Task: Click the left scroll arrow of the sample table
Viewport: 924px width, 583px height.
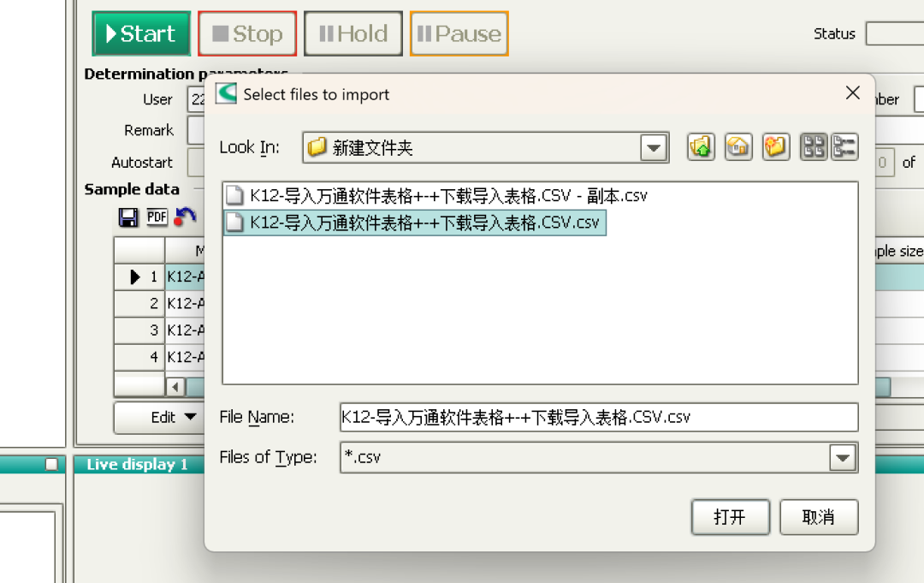Action: point(175,387)
